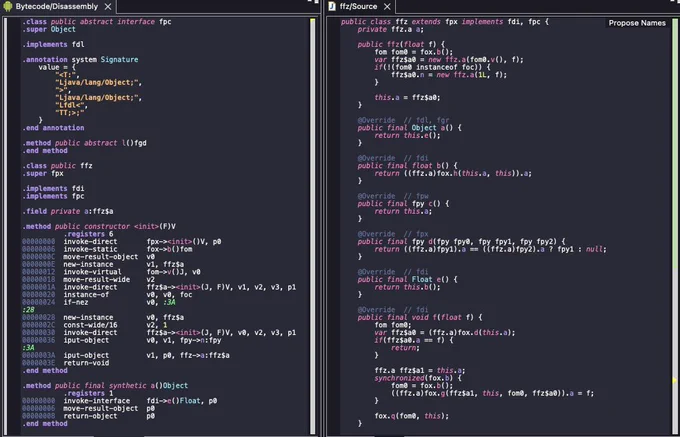The width and height of the screenshot is (680, 437).
Task: Click the ':28' label line
Action: click(28, 310)
